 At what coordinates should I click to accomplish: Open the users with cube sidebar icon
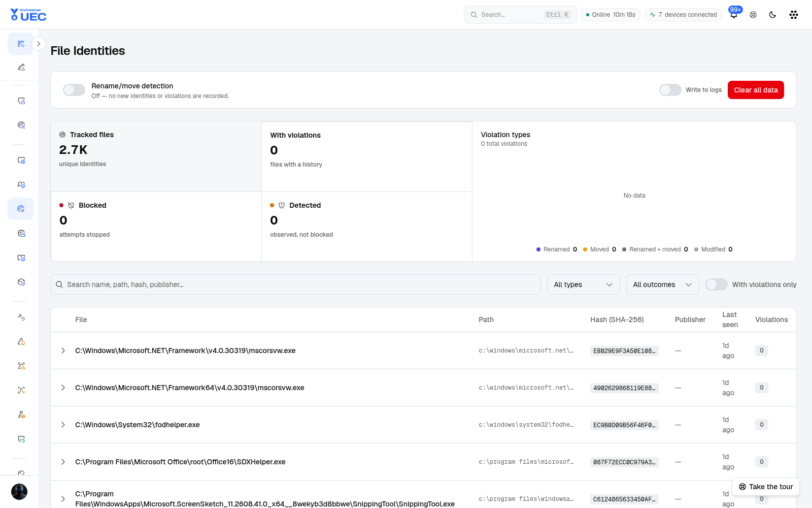coord(21,185)
